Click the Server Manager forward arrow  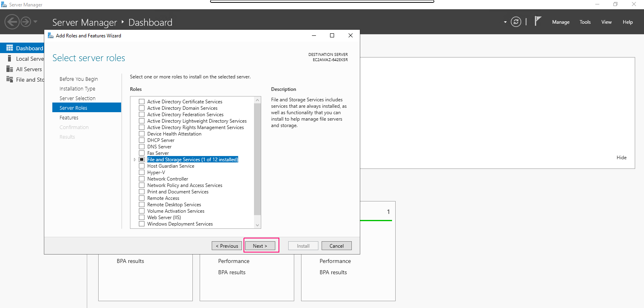pyautogui.click(x=26, y=22)
